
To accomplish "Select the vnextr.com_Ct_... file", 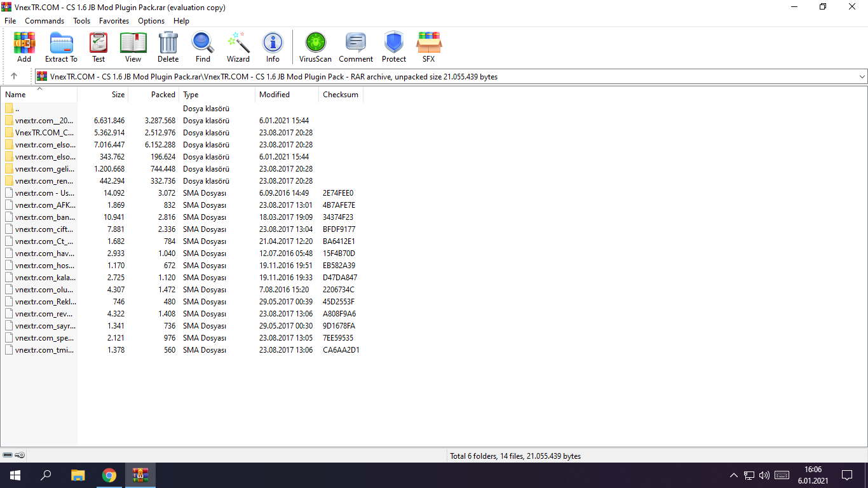I will [39, 241].
